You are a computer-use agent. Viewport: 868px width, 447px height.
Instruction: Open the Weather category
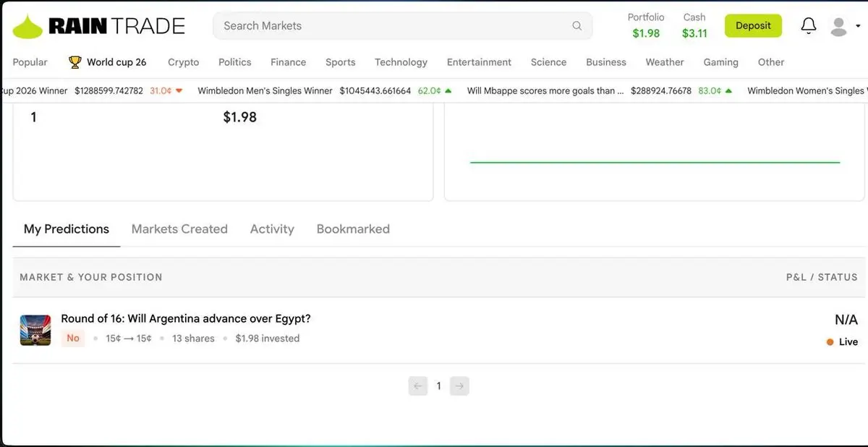click(665, 62)
